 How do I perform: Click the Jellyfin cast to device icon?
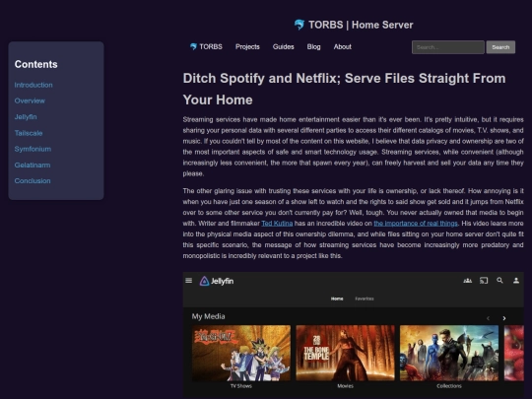tap(484, 281)
